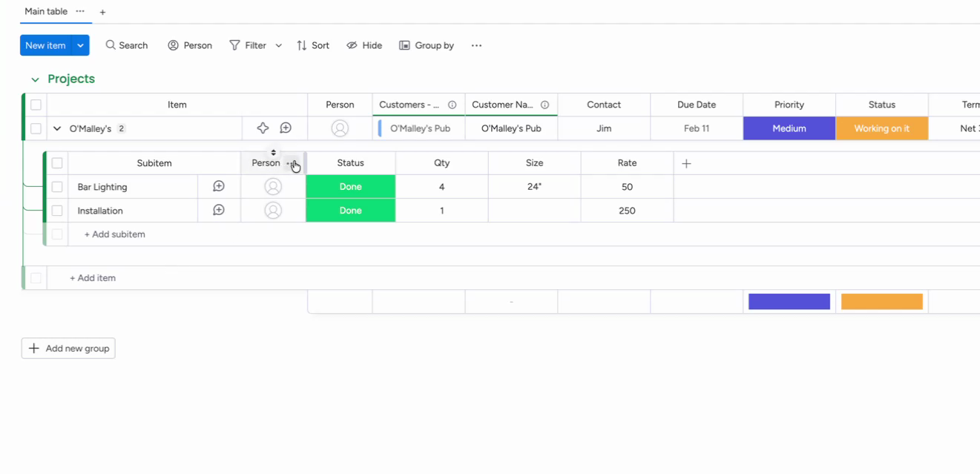Click the Working on it status cell
Screen dimensions: 980x474
click(881, 128)
